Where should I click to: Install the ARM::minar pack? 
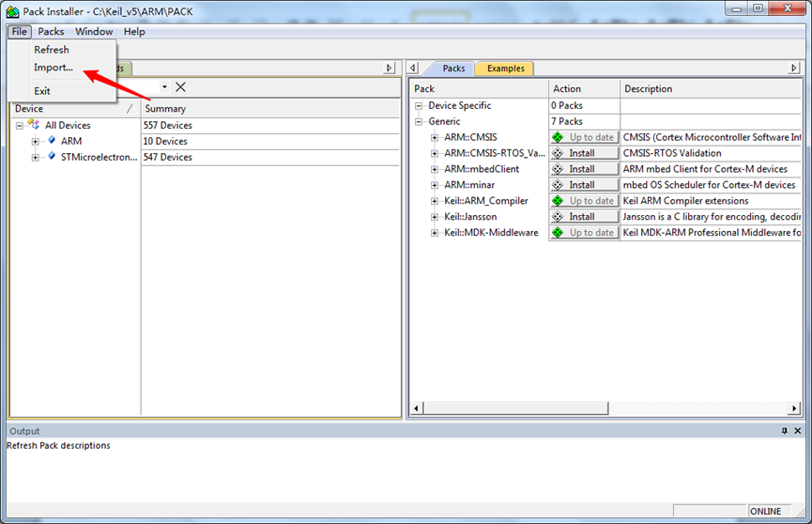585,185
